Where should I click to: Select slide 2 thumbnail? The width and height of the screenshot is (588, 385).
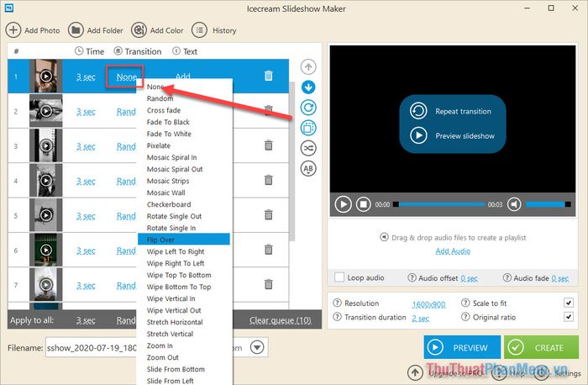tap(46, 111)
